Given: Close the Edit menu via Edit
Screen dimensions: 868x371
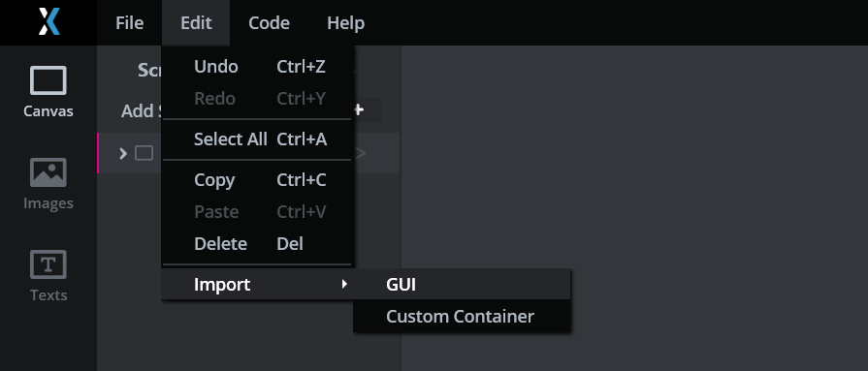Looking at the screenshot, I should (196, 22).
